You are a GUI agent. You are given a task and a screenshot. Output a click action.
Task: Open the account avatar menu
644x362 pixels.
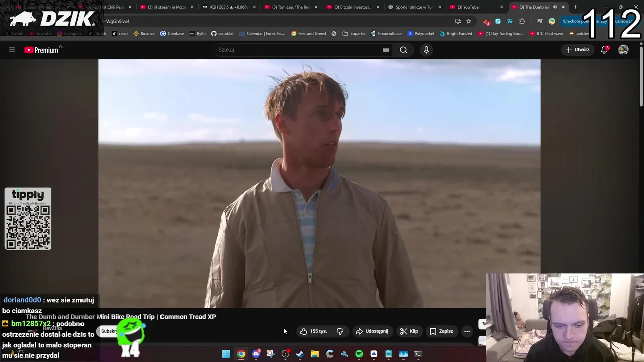click(x=623, y=50)
